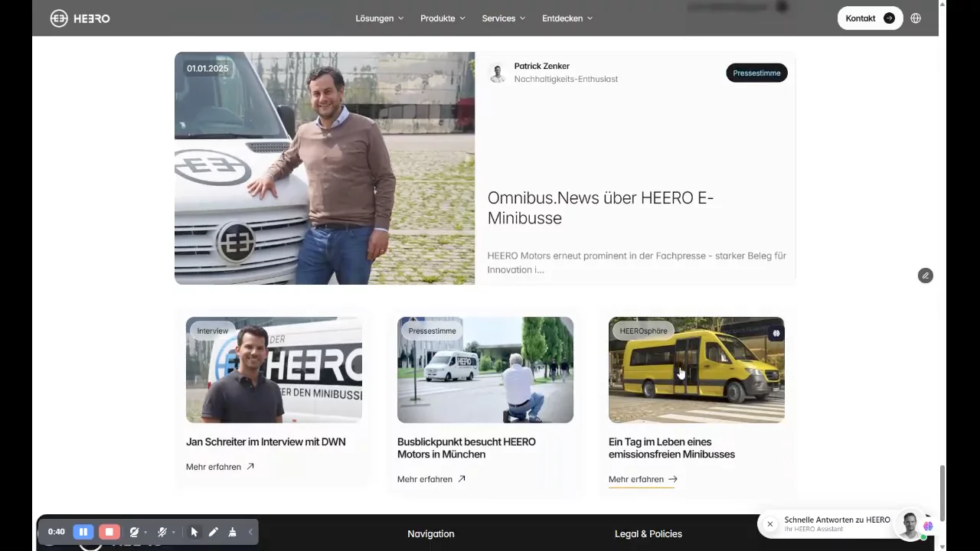Click the broom clear-drawings tool
Screen dimensions: 980x551
point(232,532)
